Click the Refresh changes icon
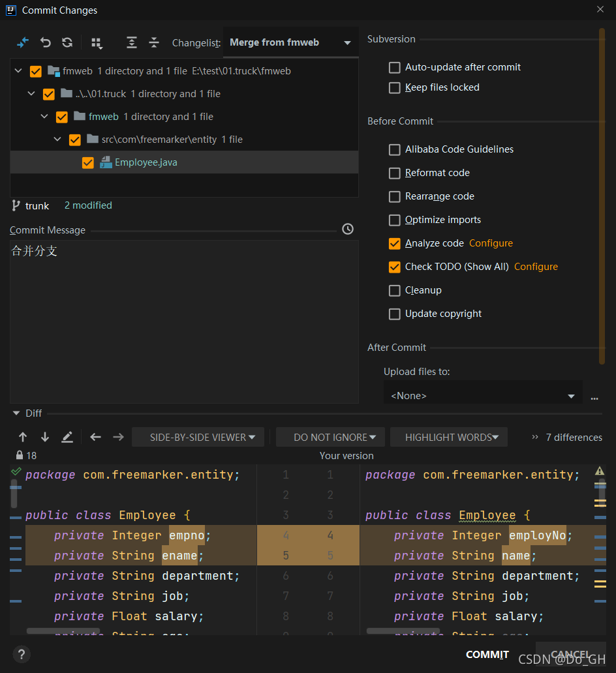 [x=67, y=42]
